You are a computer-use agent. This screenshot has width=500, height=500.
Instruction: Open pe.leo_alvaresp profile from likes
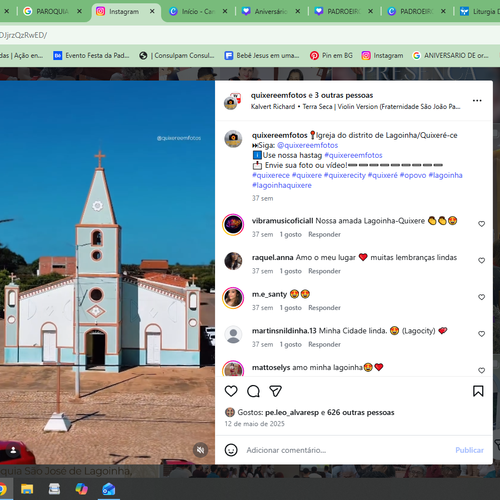click(x=292, y=413)
